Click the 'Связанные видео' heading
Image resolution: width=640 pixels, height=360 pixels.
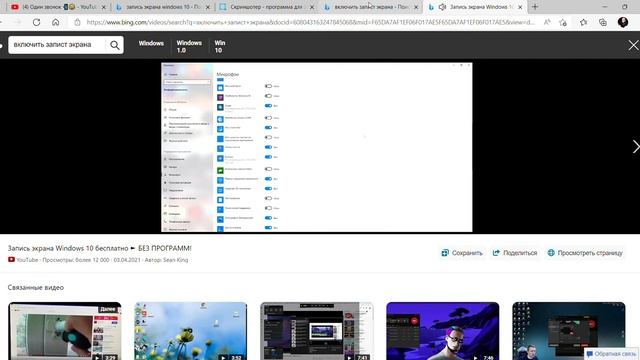[36, 287]
